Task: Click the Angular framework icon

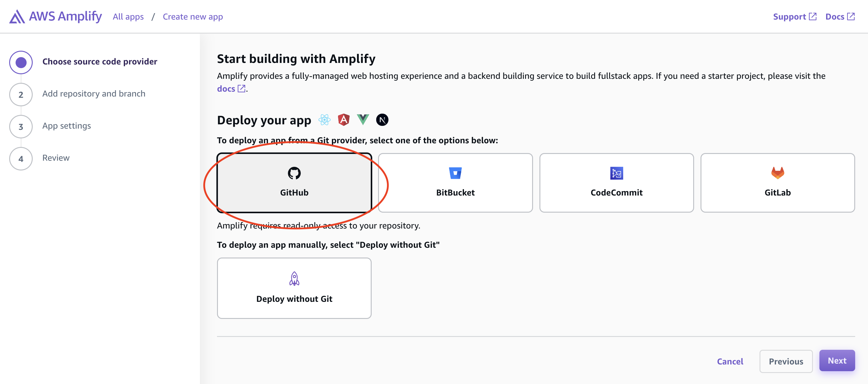Action: [x=343, y=119]
